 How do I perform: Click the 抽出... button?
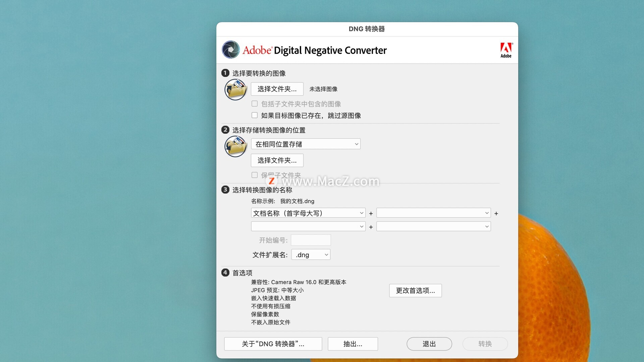[353, 344]
